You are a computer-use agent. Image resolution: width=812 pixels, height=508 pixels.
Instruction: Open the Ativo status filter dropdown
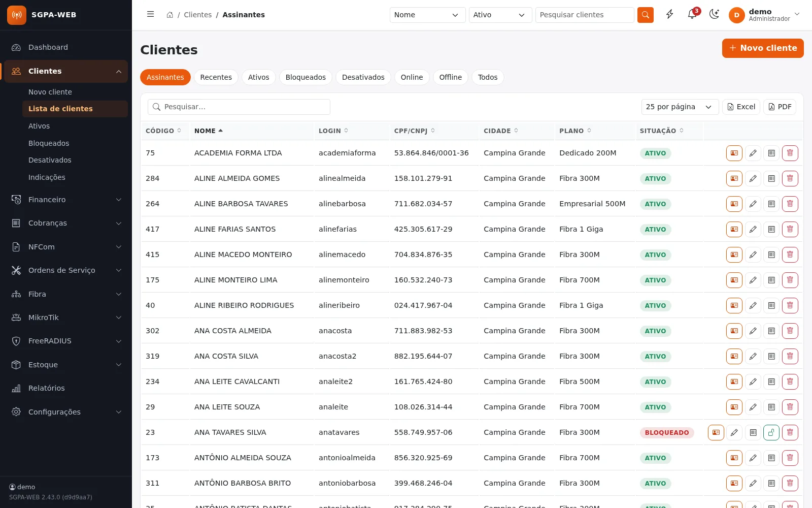pyautogui.click(x=500, y=15)
